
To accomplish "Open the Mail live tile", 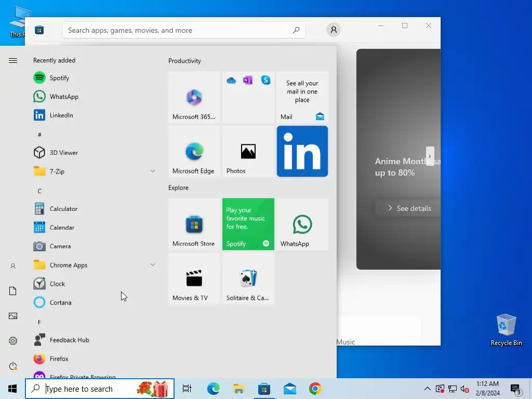I will (x=302, y=97).
